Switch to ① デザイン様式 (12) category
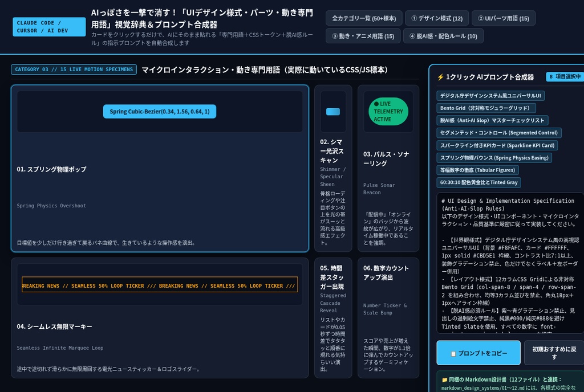The image size is (584, 392). pyautogui.click(x=436, y=18)
